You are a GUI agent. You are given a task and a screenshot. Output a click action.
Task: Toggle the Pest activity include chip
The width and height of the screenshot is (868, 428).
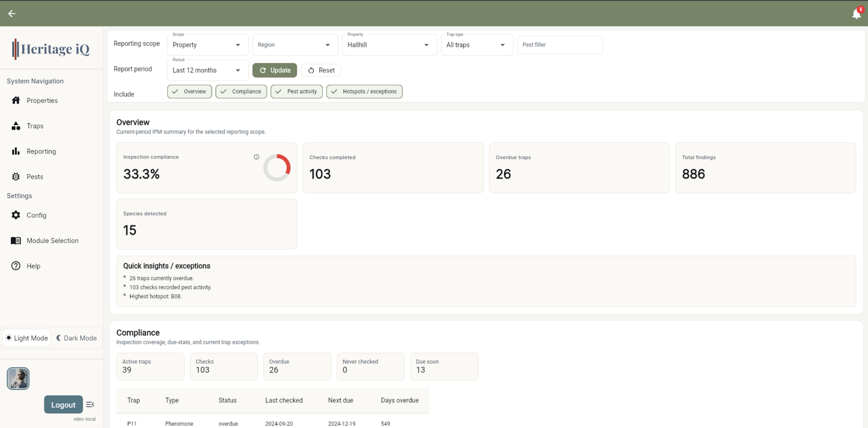click(297, 92)
